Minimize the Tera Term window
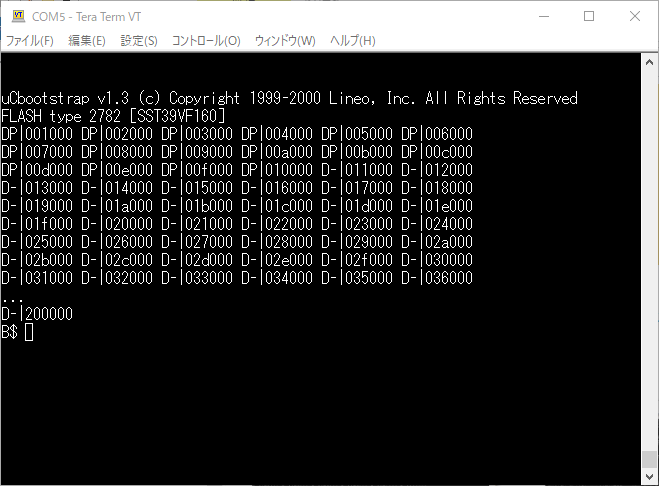The image size is (659, 486). (543, 16)
